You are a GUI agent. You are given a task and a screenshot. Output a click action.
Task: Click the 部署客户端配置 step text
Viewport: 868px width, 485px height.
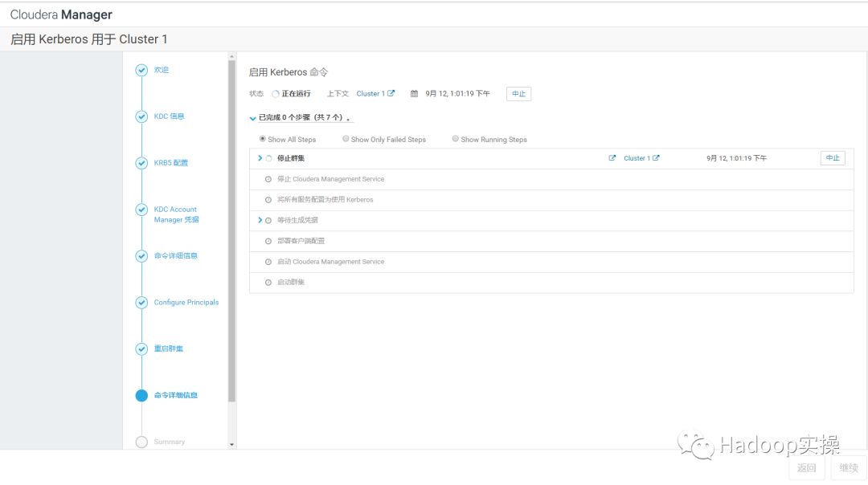pos(301,241)
